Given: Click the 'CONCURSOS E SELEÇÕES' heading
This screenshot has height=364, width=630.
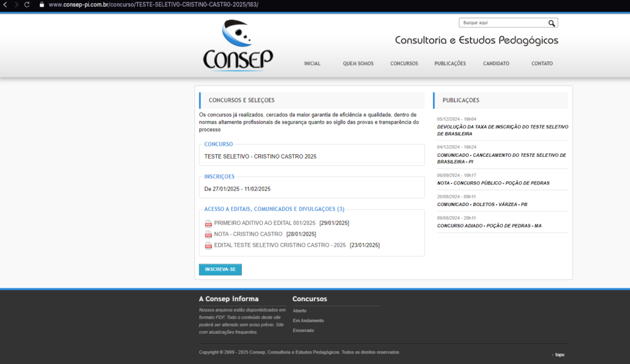Looking at the screenshot, I should (241, 100).
